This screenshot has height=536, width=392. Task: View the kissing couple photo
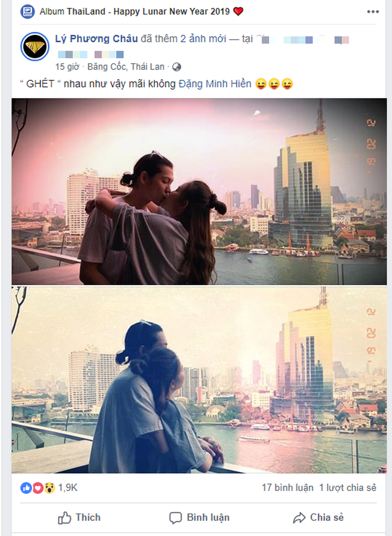coord(199,192)
